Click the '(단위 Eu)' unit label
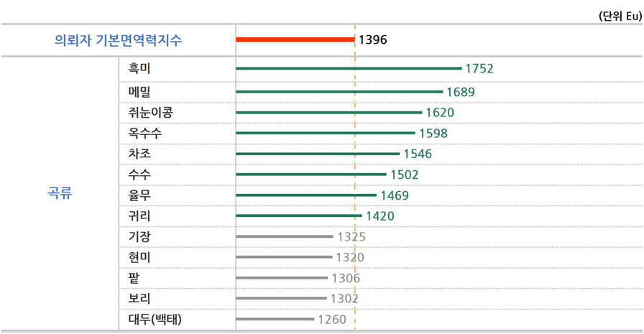 (x=620, y=16)
